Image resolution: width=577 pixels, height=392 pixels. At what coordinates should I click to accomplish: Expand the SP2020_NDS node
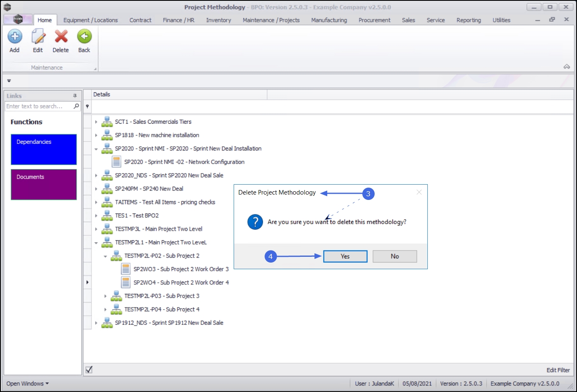tap(96, 176)
